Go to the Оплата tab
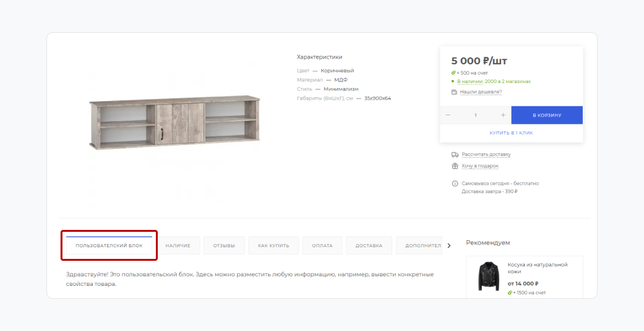644x331 pixels. pos(322,245)
